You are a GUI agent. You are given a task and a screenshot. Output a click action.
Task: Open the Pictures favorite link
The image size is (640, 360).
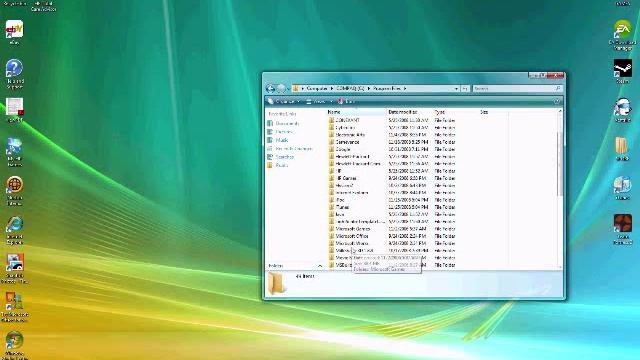[284, 132]
